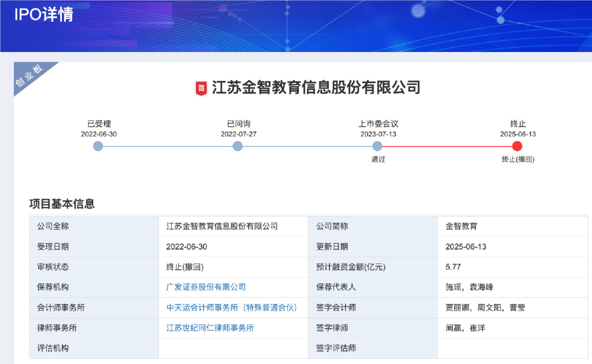Click the 2022-06-30 value in the table
Viewport: 592px width, 364px height.
pos(187,247)
